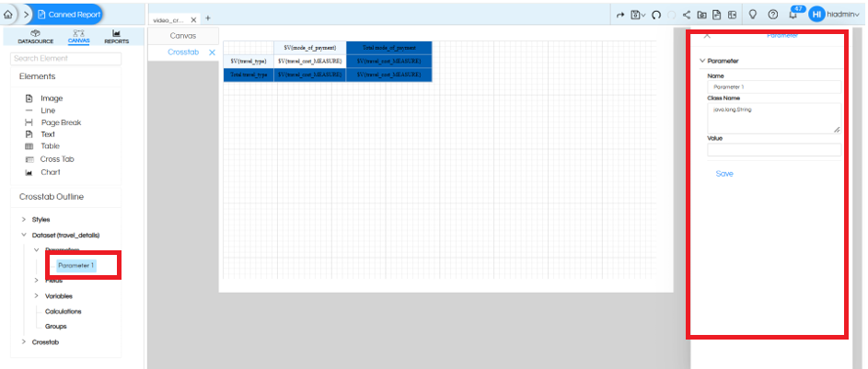This screenshot has height=369, width=868.
Task: Click the Save icon in toolbar
Action: 635,15
